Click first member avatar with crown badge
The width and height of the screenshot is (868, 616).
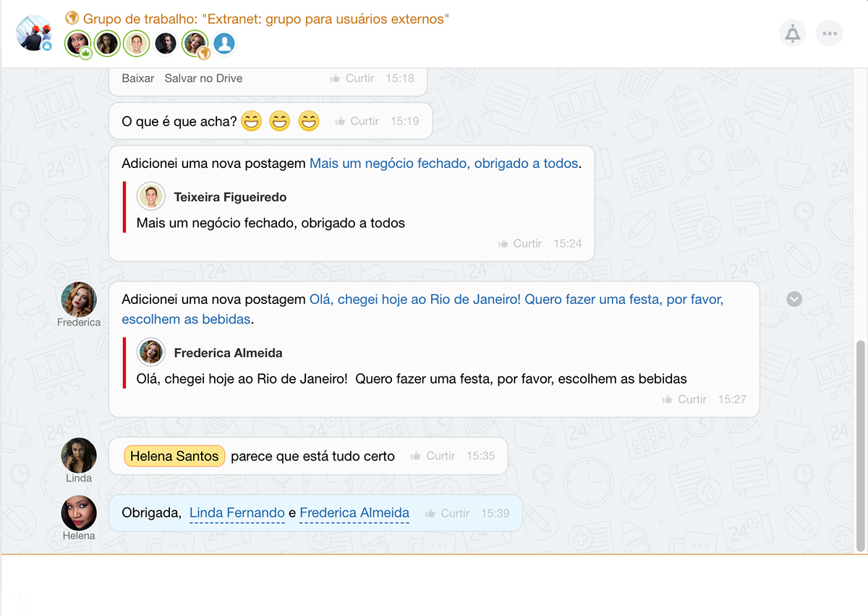click(77, 43)
